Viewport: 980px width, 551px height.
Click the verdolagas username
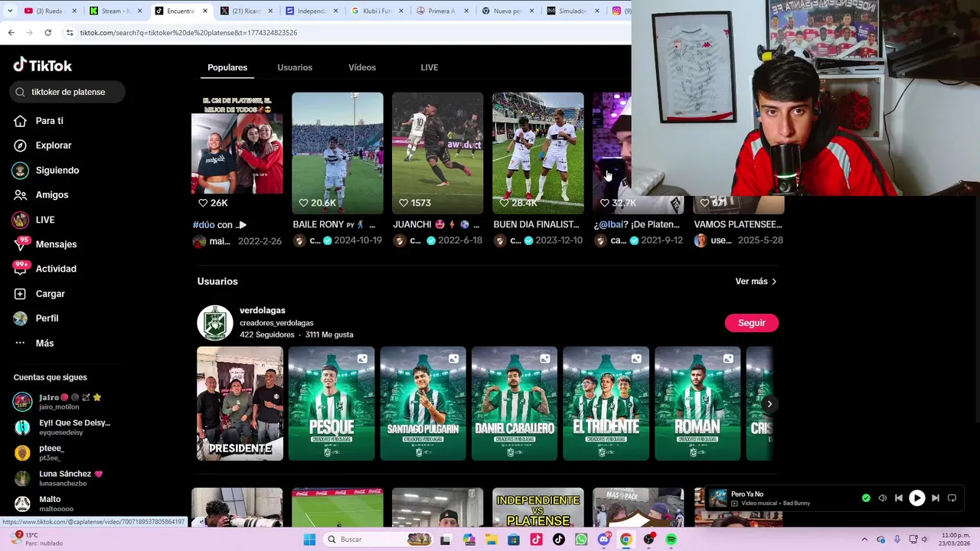tap(263, 310)
